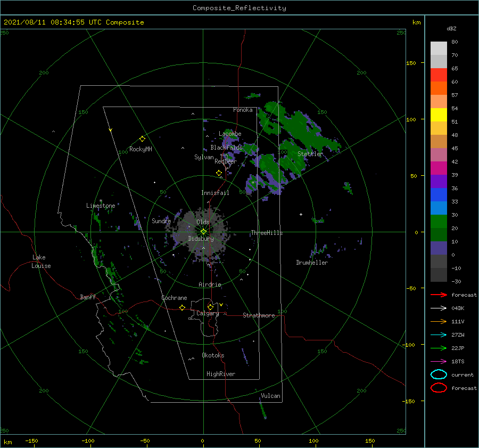Select the Okotoks label
The height and width of the screenshot is (448, 479).
(x=213, y=355)
